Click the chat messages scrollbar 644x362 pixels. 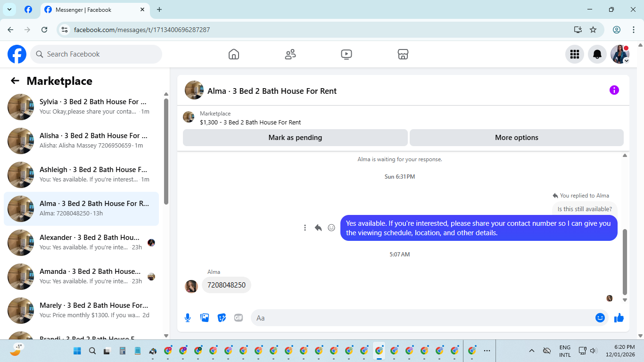625,262
